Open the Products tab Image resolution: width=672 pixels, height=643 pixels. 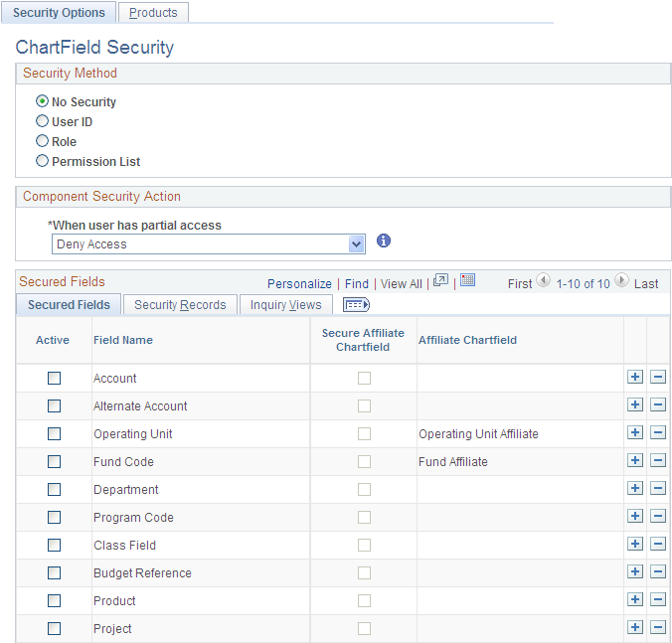(153, 13)
